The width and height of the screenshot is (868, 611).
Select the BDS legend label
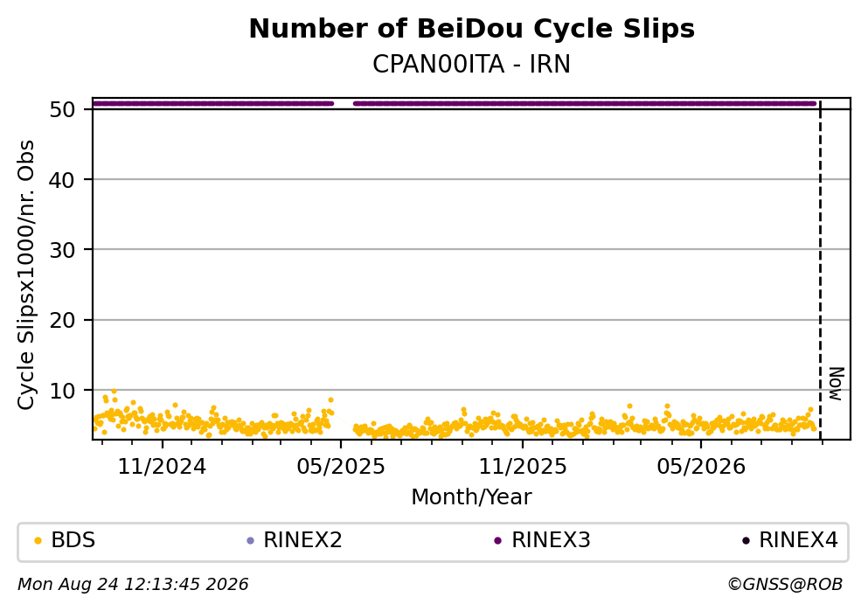point(73,540)
